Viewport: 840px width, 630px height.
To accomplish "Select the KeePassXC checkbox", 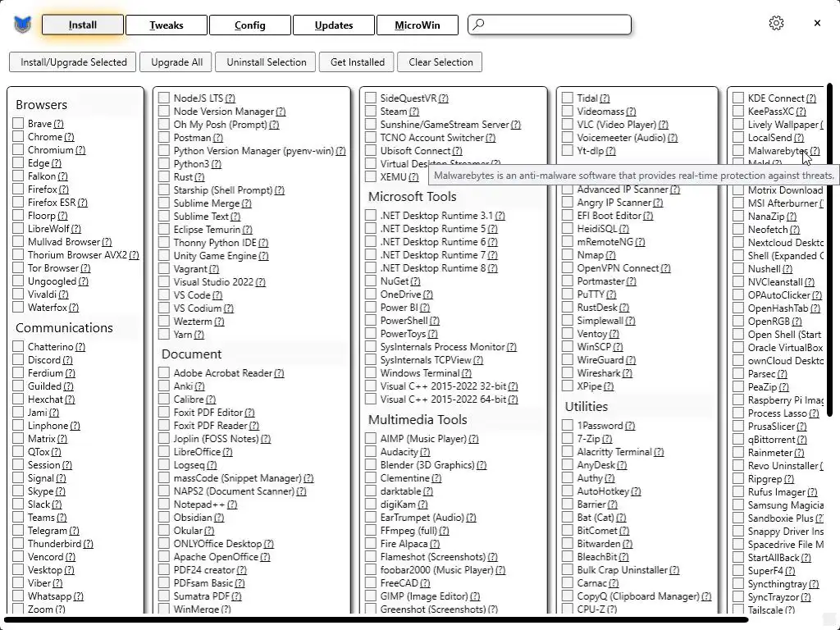I will pos(738,112).
